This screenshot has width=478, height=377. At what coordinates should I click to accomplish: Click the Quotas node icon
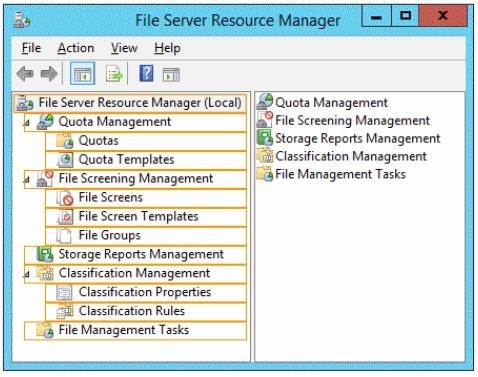click(65, 140)
